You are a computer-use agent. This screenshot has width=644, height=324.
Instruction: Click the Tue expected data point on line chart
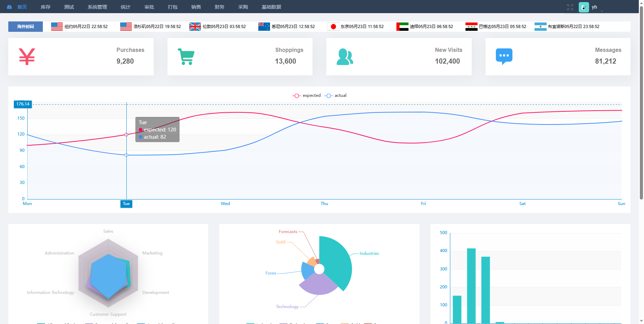coord(126,135)
